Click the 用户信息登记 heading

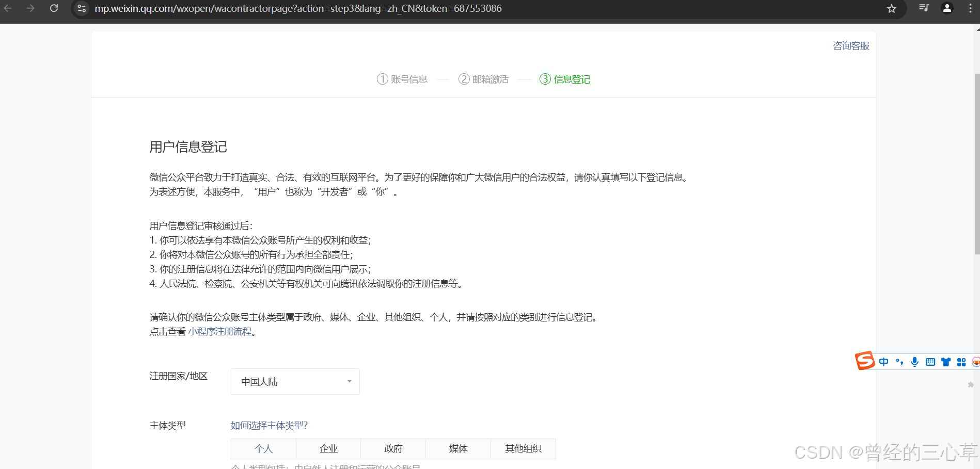(x=188, y=147)
